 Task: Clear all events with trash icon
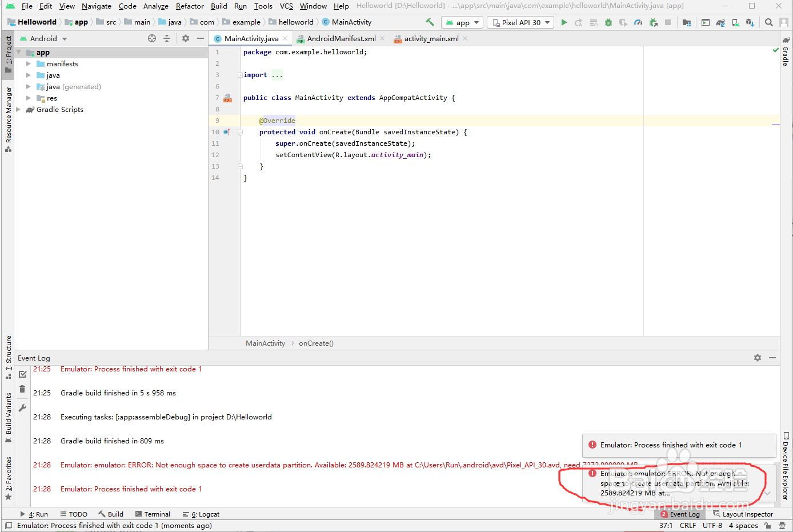point(22,389)
